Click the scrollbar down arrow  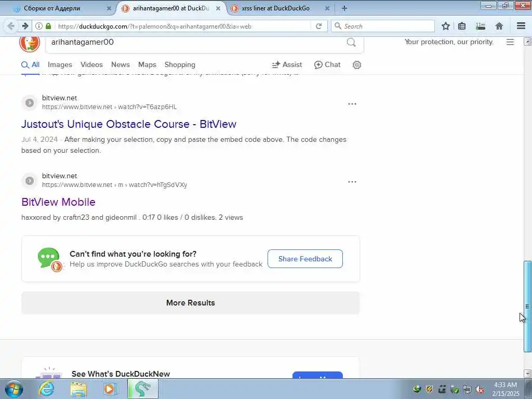pos(527,374)
